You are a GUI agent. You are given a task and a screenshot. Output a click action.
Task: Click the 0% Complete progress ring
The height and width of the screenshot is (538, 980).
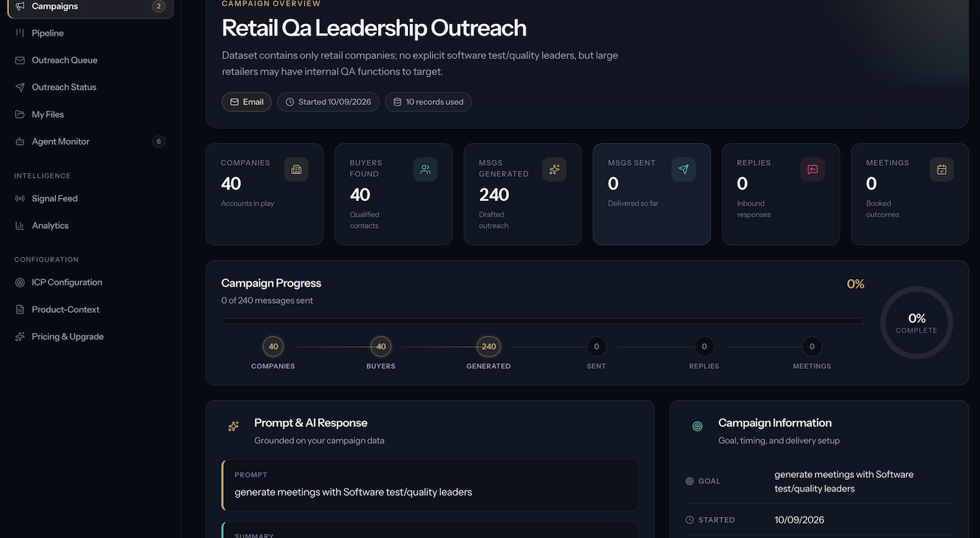click(916, 323)
